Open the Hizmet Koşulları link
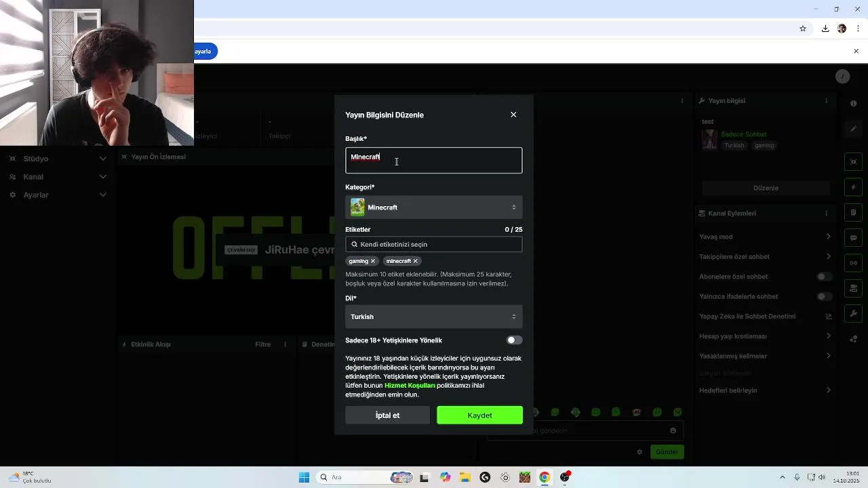The image size is (868, 488). (x=410, y=386)
